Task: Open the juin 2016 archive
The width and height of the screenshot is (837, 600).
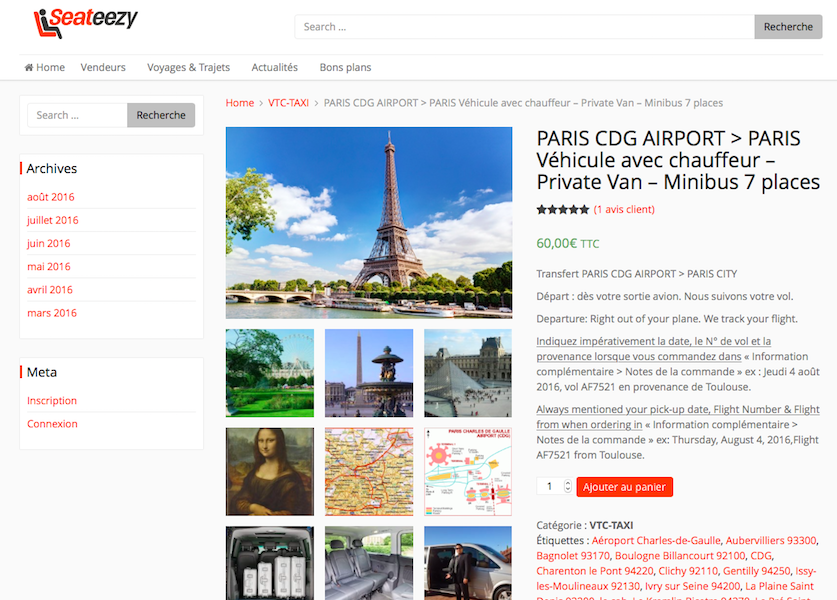Action: pos(49,243)
